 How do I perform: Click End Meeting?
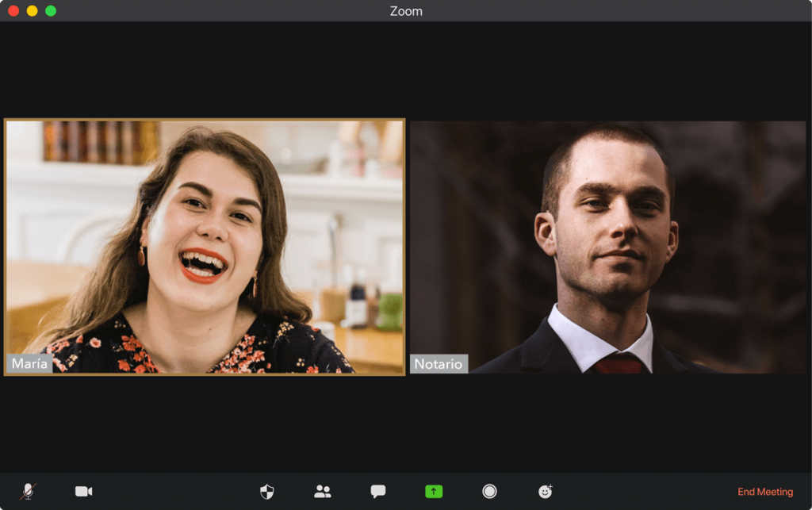pyautogui.click(x=765, y=491)
